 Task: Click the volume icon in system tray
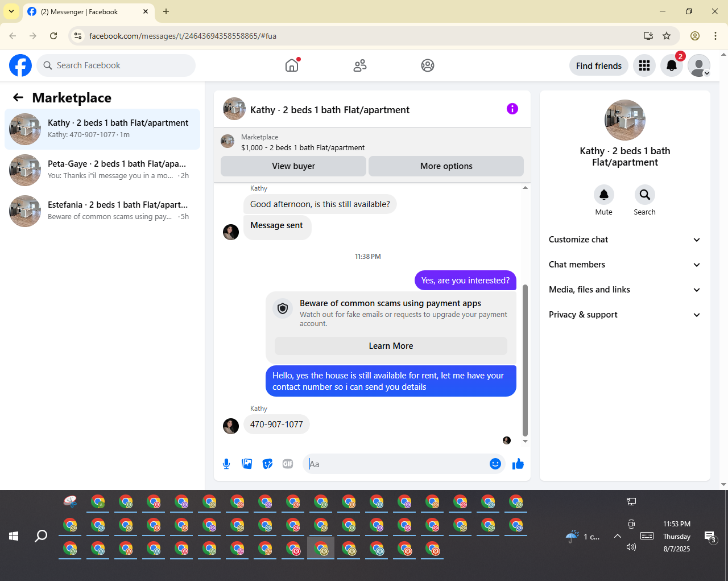(631, 547)
